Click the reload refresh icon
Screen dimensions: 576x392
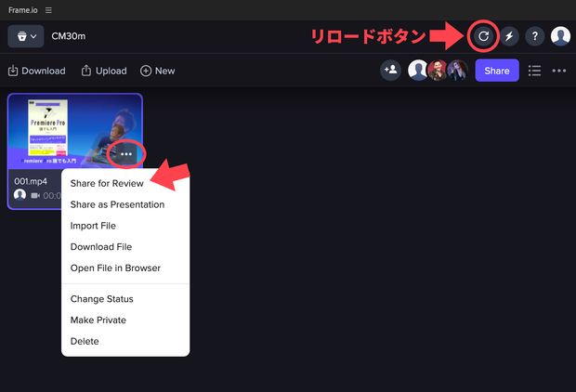[483, 36]
